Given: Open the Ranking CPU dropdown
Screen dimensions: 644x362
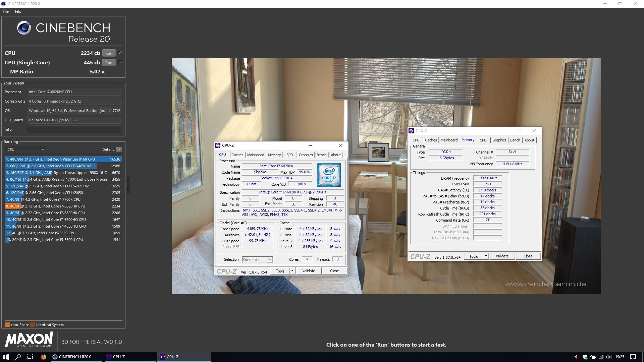Looking at the screenshot, I should (25, 149).
